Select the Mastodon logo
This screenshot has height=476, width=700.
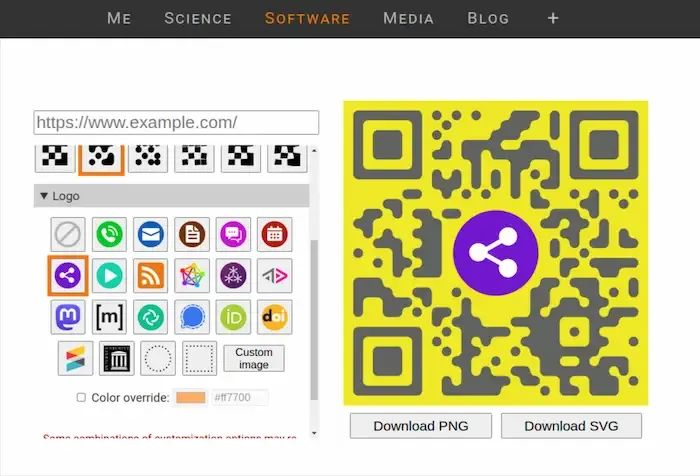[68, 317]
